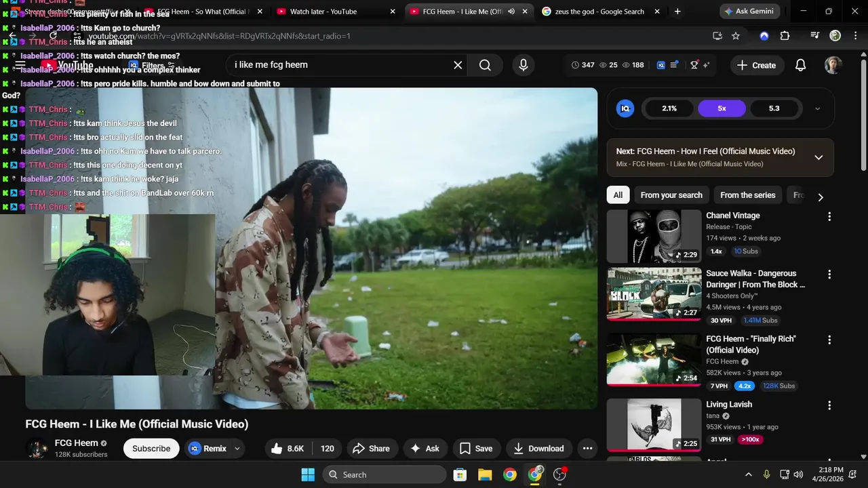Click Ask Gemini button
This screenshot has width=868, height=488.
(750, 12)
